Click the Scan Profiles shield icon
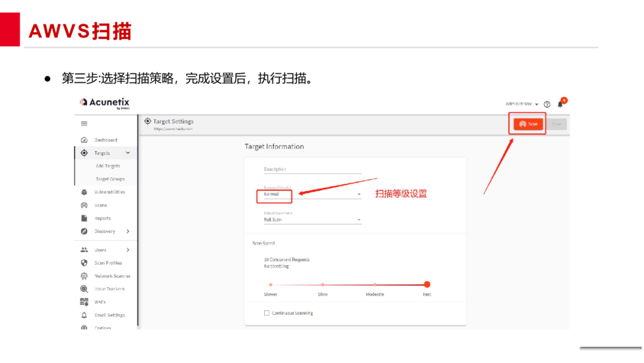Screen dimensions: 644x363 84,263
